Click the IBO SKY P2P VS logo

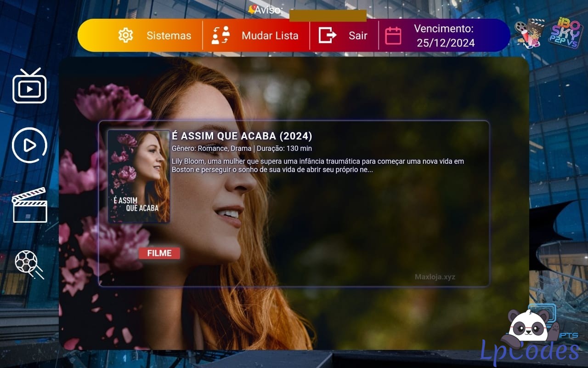coord(565,33)
